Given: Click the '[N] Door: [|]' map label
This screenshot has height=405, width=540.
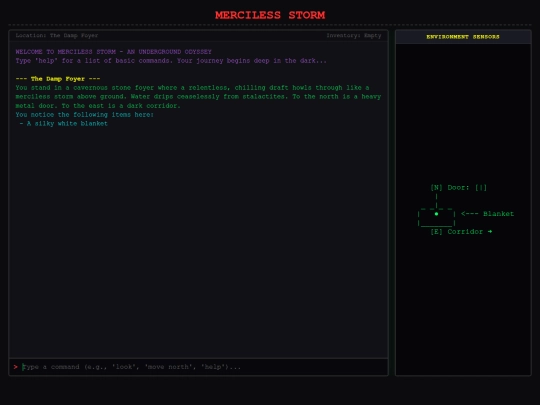Looking at the screenshot, I should (458, 187).
